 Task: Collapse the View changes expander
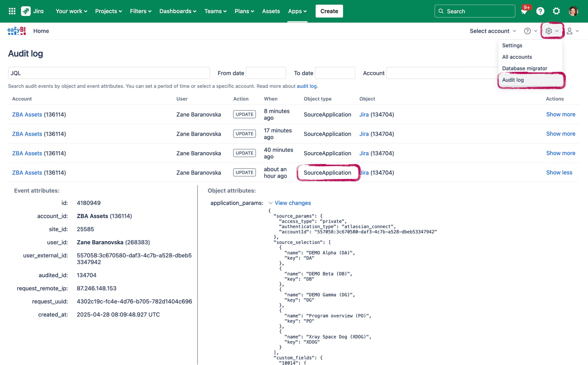click(x=290, y=203)
